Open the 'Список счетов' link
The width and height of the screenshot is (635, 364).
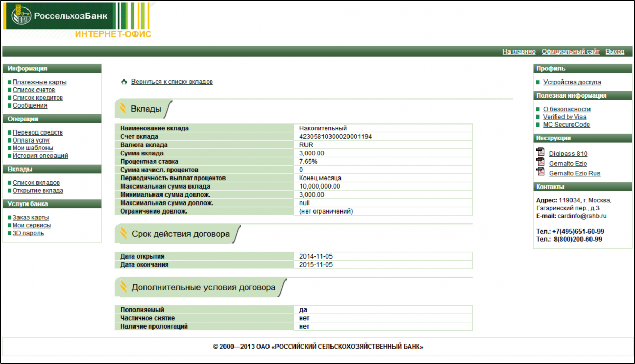pos(34,89)
